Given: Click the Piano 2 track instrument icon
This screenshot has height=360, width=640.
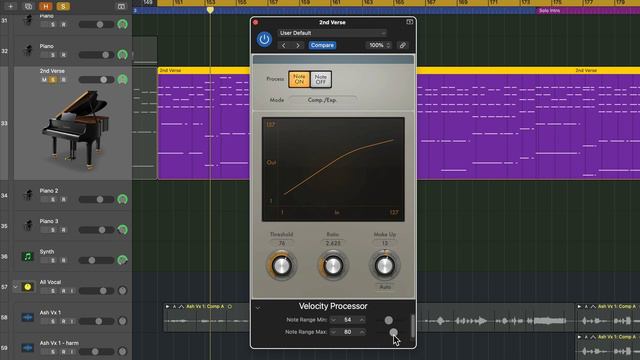Looking at the screenshot, I should (28, 195).
